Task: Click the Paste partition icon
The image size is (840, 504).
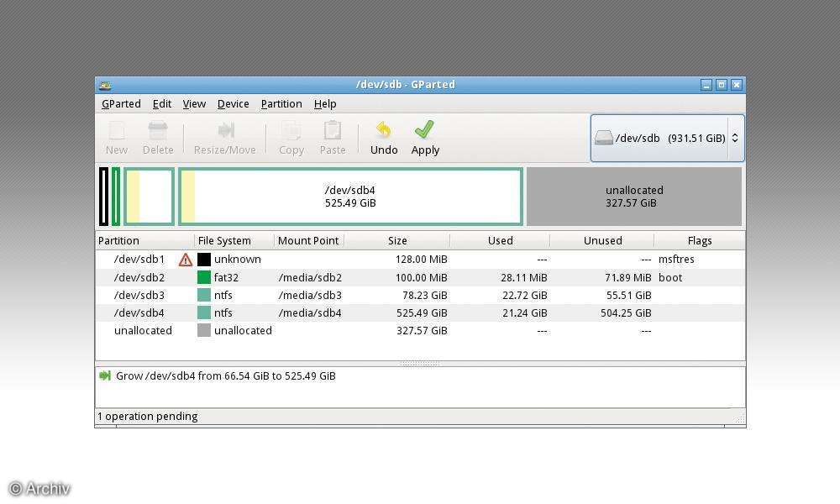Action: coord(332,137)
